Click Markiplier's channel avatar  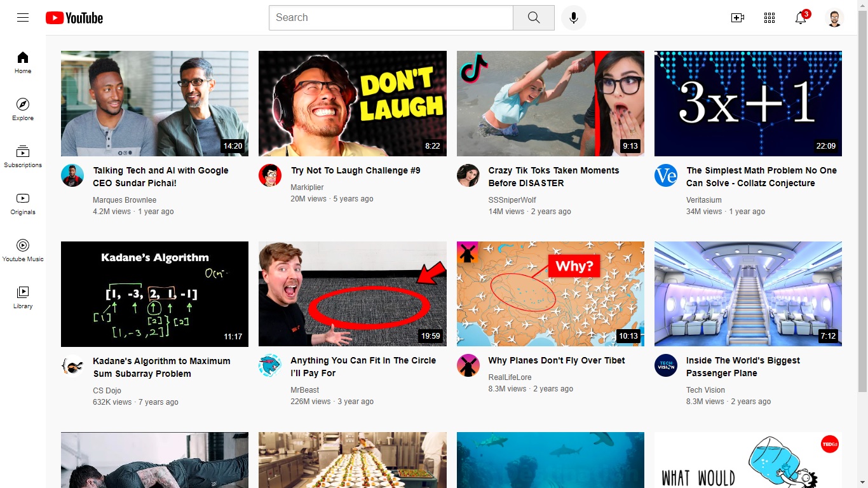tap(270, 175)
